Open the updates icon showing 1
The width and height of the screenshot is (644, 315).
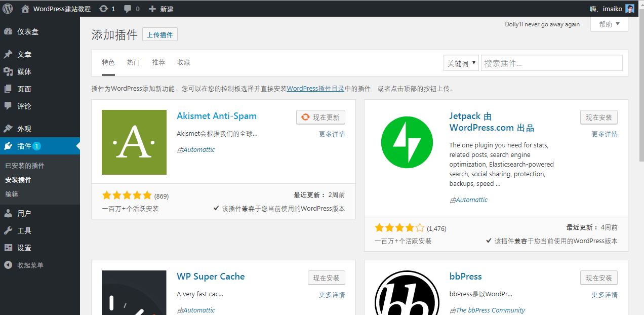104,9
